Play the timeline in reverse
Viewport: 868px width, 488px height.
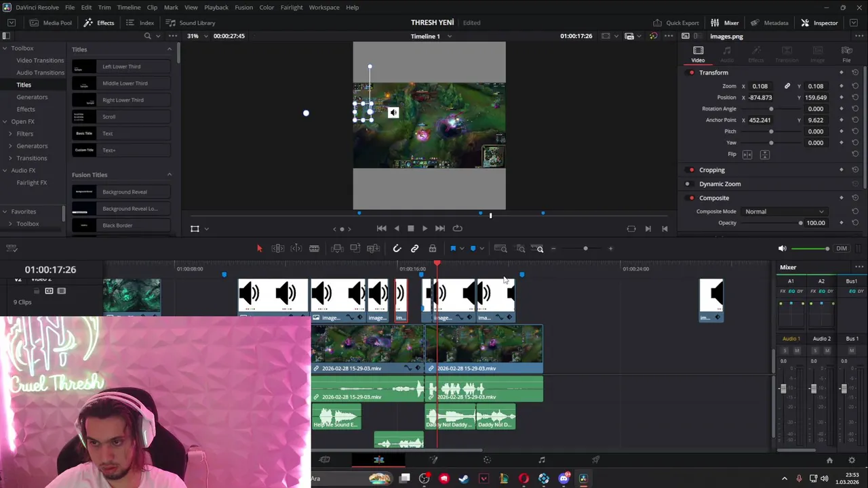pos(397,228)
